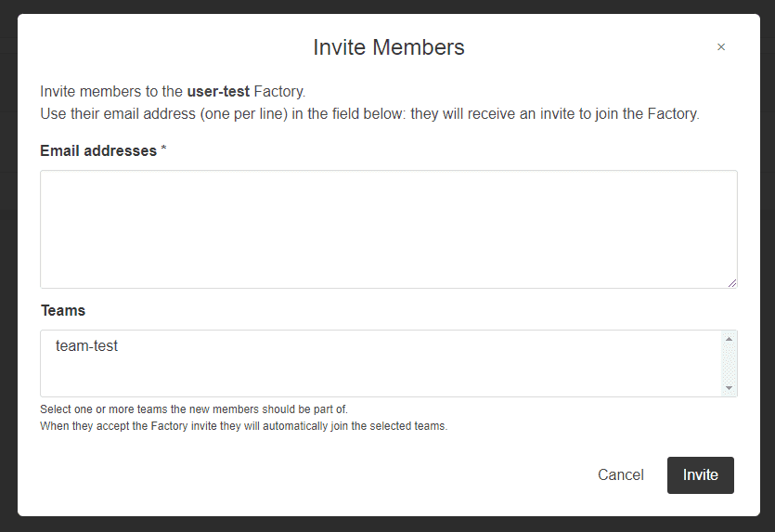Click the bold user-test Factory name
775x532 pixels.
tap(218, 92)
